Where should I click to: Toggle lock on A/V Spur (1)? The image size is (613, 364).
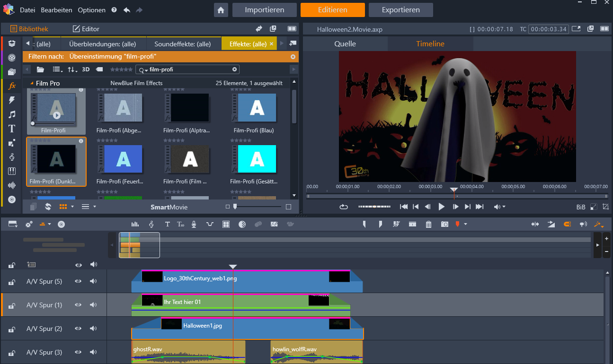[11, 306]
